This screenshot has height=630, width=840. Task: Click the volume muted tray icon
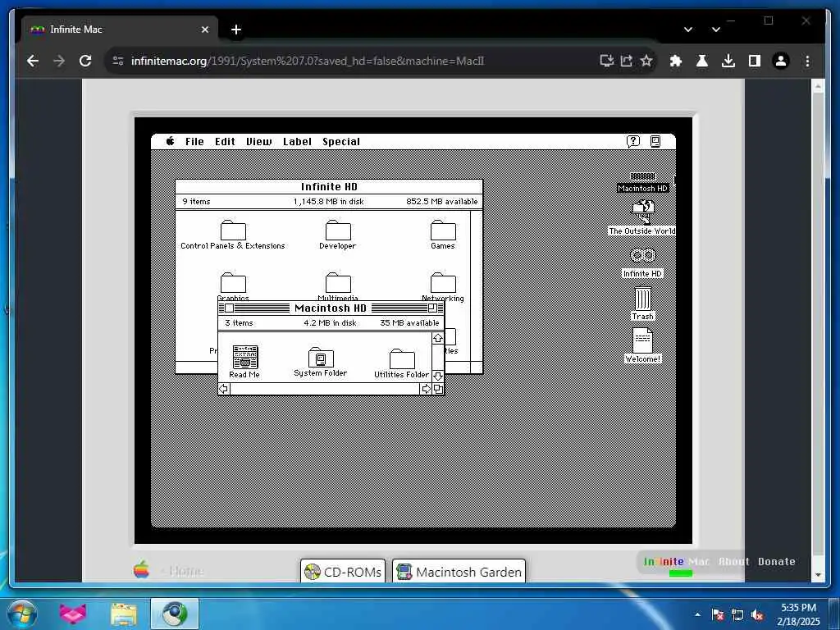(757, 615)
